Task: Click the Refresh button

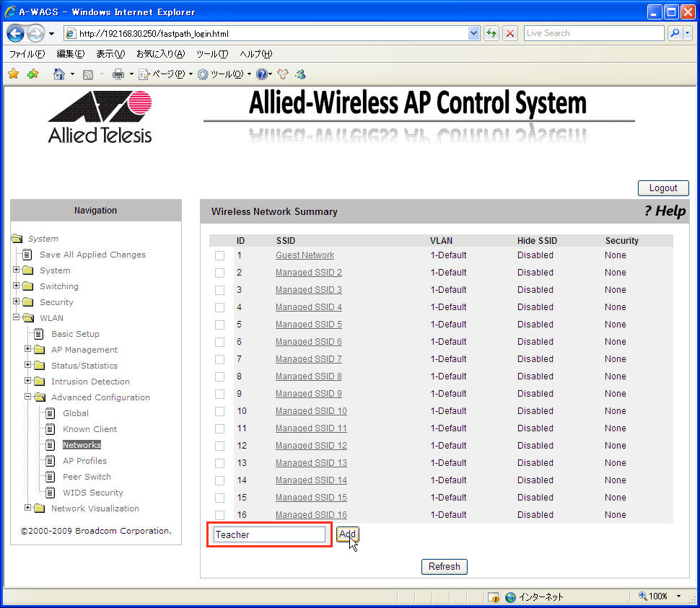Action: pos(445,566)
